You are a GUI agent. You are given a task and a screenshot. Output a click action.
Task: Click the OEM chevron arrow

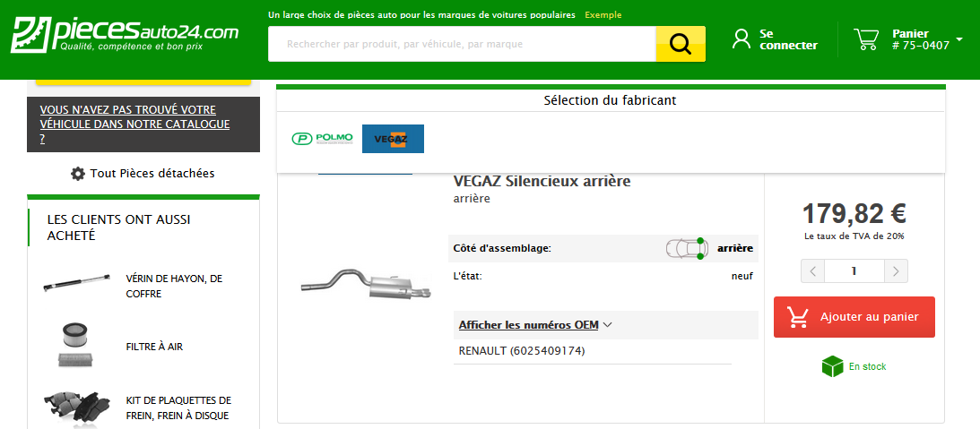click(606, 325)
